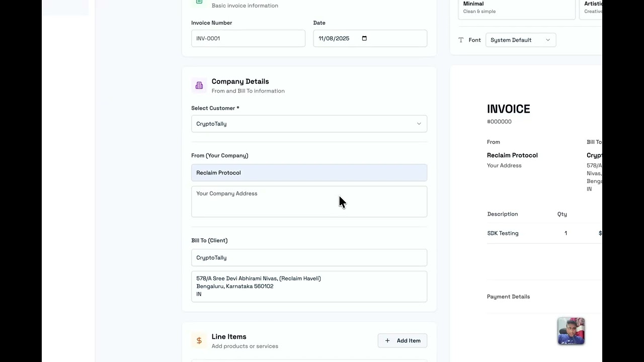Choose the Minimal template card
Screen dimensions: 644x362
pyautogui.click(x=516, y=8)
